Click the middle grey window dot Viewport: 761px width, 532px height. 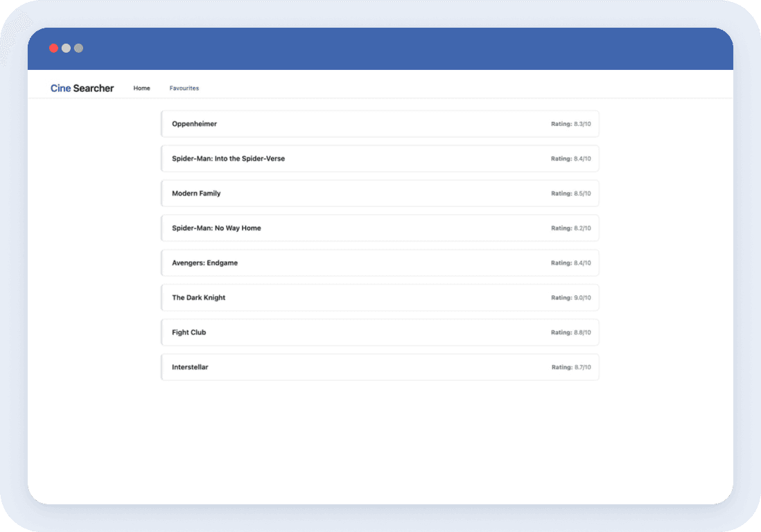click(x=66, y=48)
